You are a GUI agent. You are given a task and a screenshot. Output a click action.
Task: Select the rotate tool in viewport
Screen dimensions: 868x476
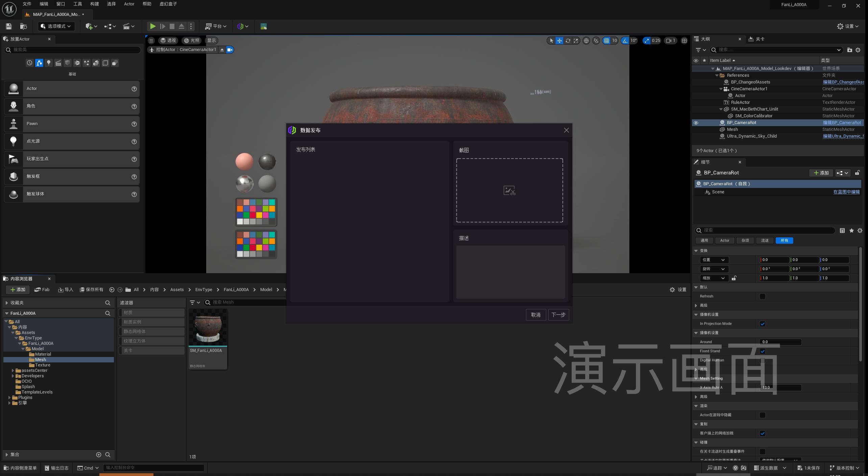[568, 41]
